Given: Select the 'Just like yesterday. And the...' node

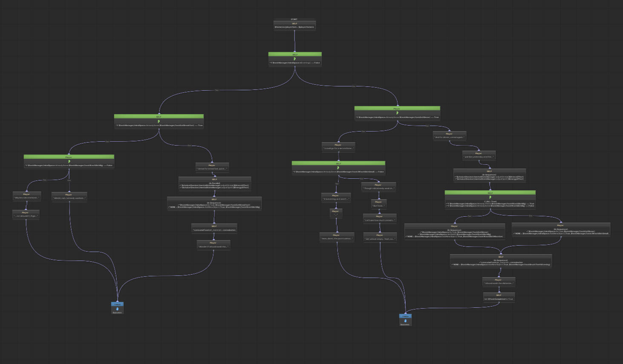Looking at the screenshot, I should 479,155.
